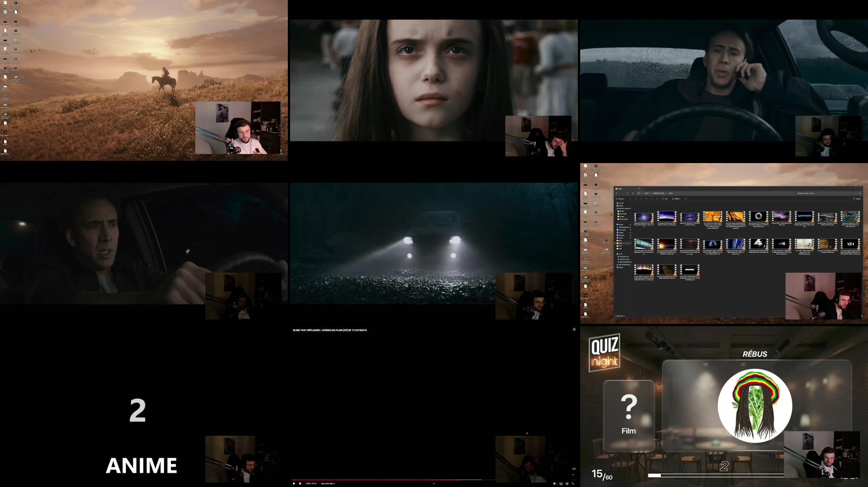This screenshot has height=487, width=868.
Task: Select the Films tab of the Explorer window
Action: pyautogui.click(x=620, y=188)
